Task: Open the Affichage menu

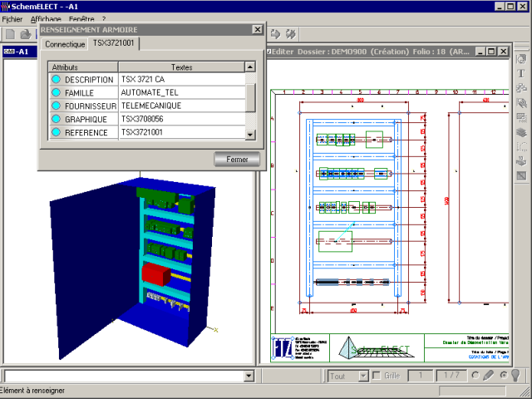Action: pyautogui.click(x=46, y=19)
